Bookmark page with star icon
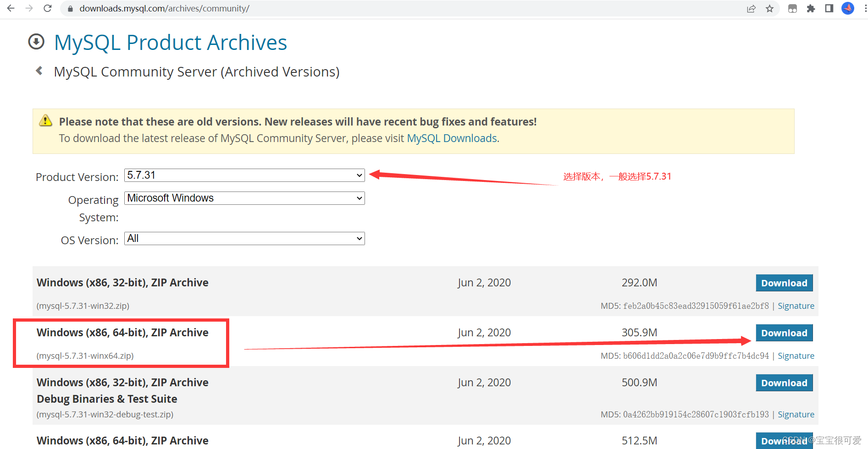868x449 pixels. [770, 9]
